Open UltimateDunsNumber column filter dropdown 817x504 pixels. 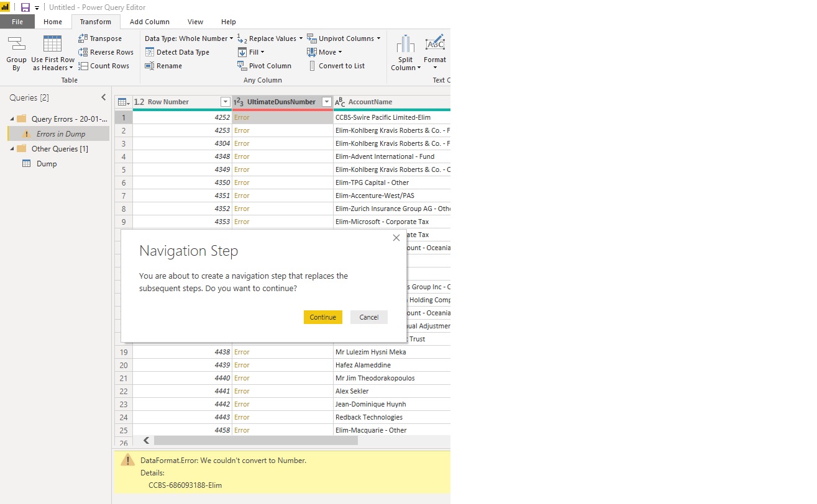326,102
